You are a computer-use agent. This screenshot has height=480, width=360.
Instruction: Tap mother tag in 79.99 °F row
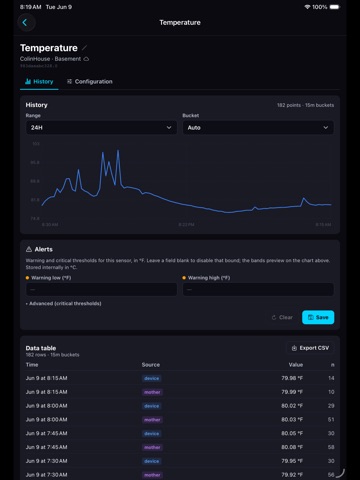coord(152,392)
